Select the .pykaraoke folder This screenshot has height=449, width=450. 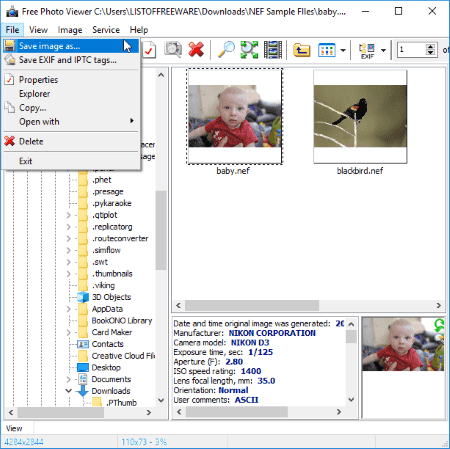pyautogui.click(x=112, y=203)
